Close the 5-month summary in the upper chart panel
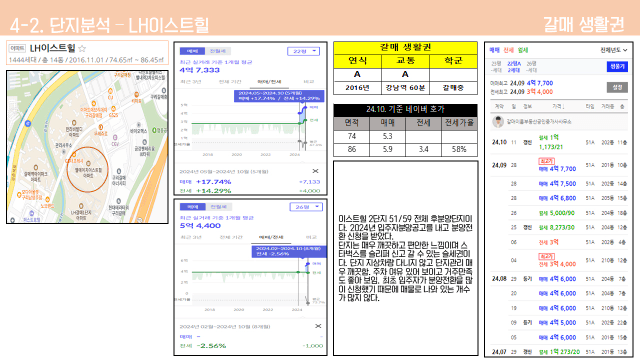 coord(315,171)
